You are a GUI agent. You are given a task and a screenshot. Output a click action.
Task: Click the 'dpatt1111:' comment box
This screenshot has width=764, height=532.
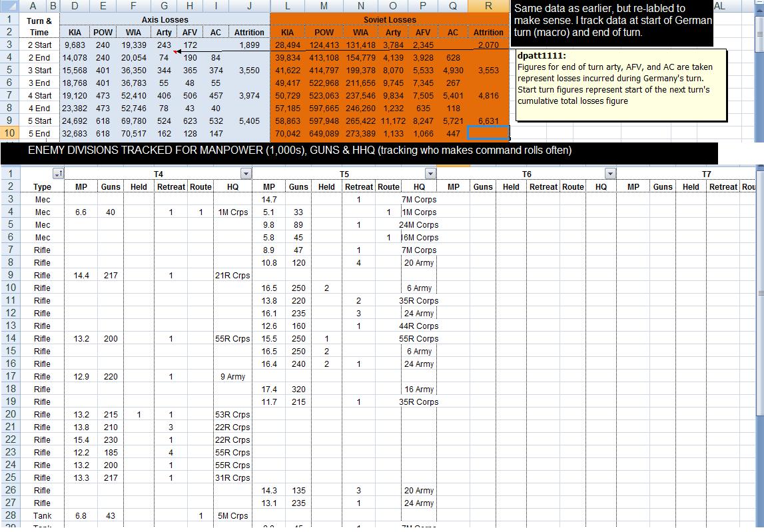[621, 85]
